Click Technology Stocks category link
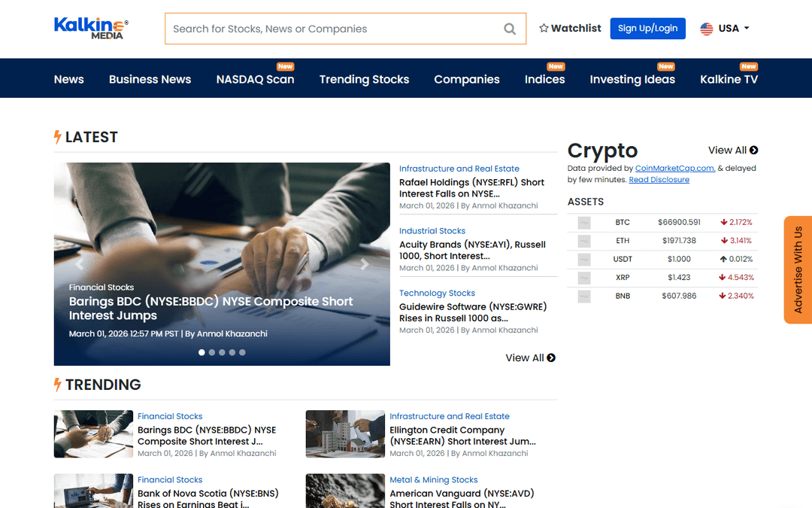Image resolution: width=812 pixels, height=508 pixels. point(437,293)
